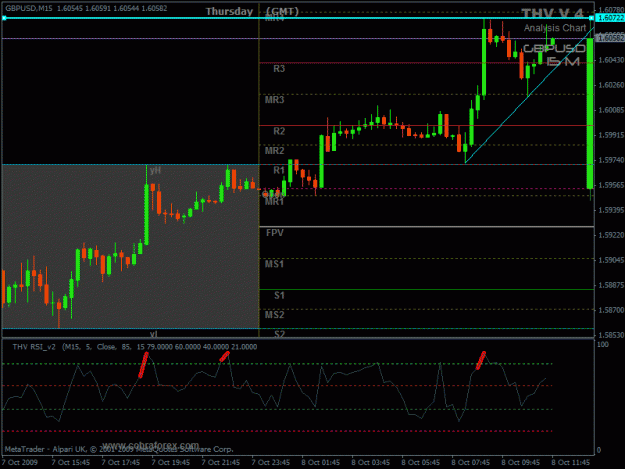Click the yH yesterday-high label
The width and height of the screenshot is (625, 469).
pos(155,171)
